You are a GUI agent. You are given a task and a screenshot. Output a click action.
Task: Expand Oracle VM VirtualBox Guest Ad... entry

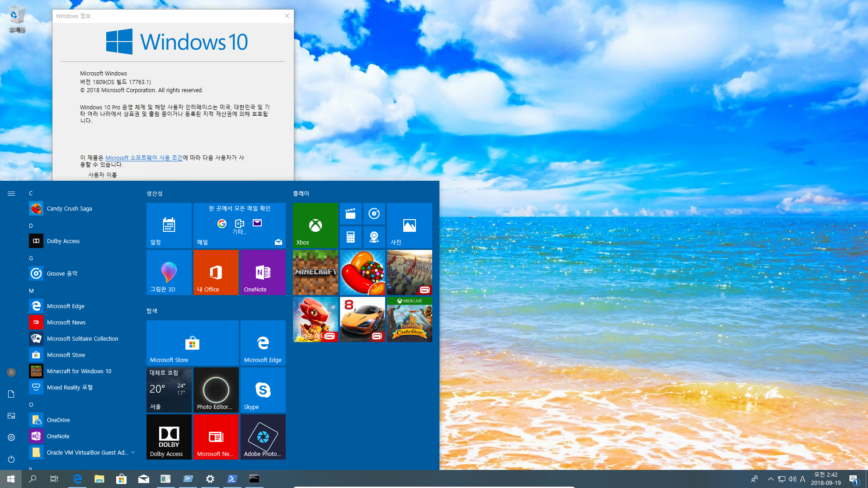[x=133, y=452]
